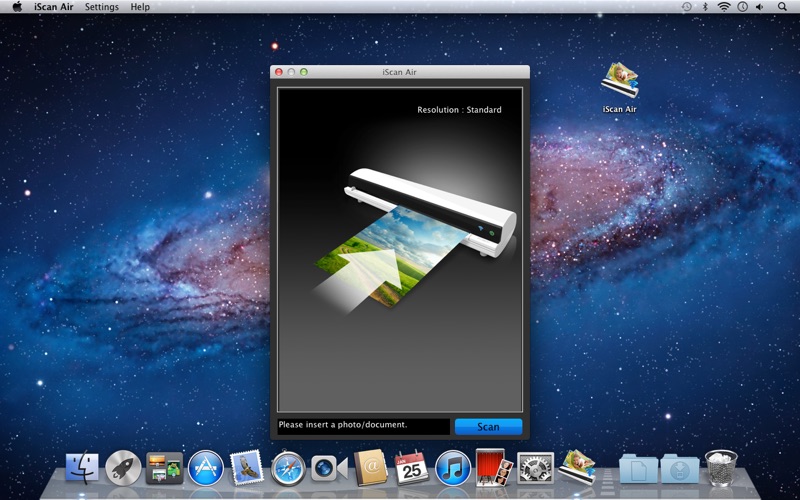
Task: Open iTunes from the dock
Action: (x=453, y=468)
